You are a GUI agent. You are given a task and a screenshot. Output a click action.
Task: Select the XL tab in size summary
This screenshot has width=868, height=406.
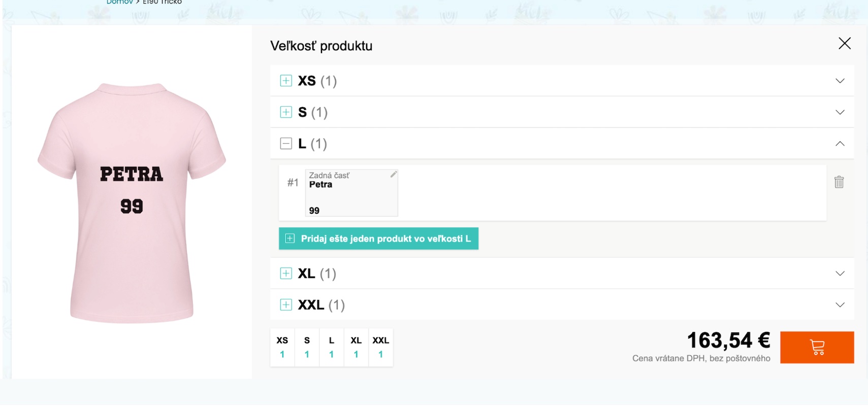356,347
